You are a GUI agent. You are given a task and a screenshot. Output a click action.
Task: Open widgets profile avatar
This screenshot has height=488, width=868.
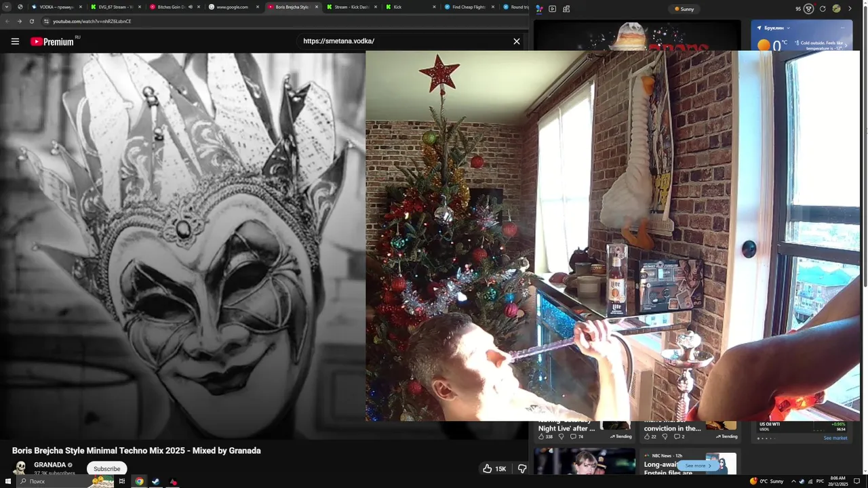(836, 9)
